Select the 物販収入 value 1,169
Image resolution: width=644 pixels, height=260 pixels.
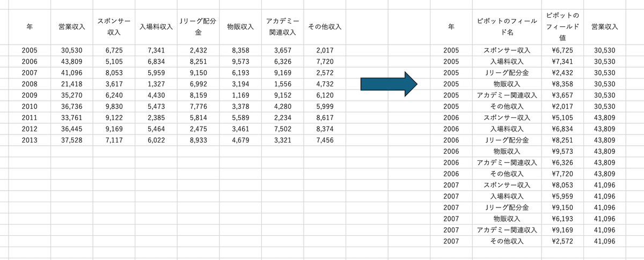pyautogui.click(x=240, y=95)
